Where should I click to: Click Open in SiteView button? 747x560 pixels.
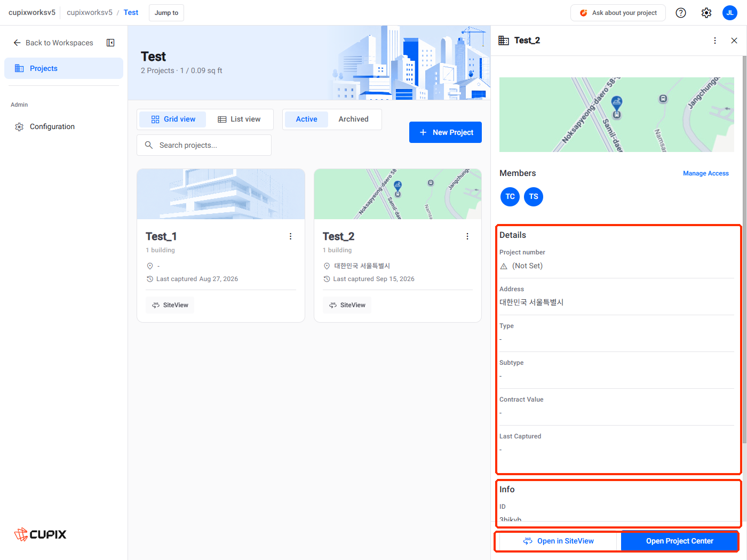point(558,541)
